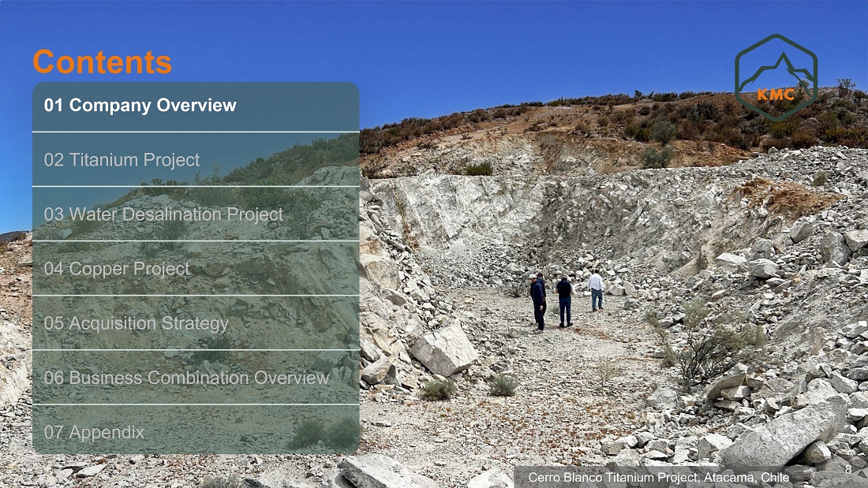Click the orange Contents heading
The width and height of the screenshot is (868, 488).
click(x=103, y=61)
